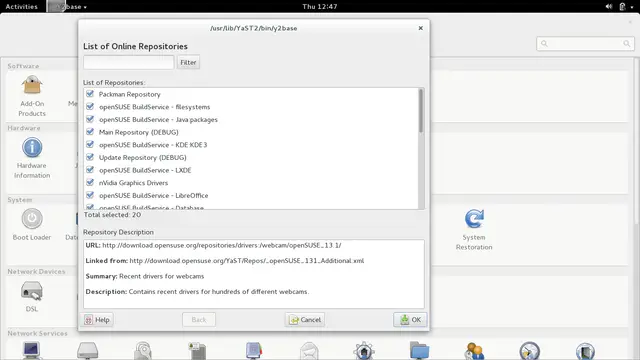This screenshot has height=360, width=640.
Task: Open Activities overview
Action: (22, 7)
